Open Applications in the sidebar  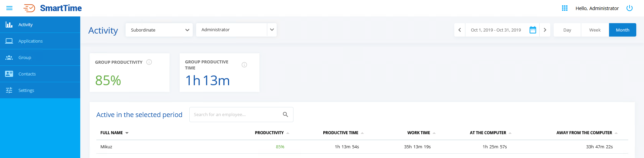point(31,41)
